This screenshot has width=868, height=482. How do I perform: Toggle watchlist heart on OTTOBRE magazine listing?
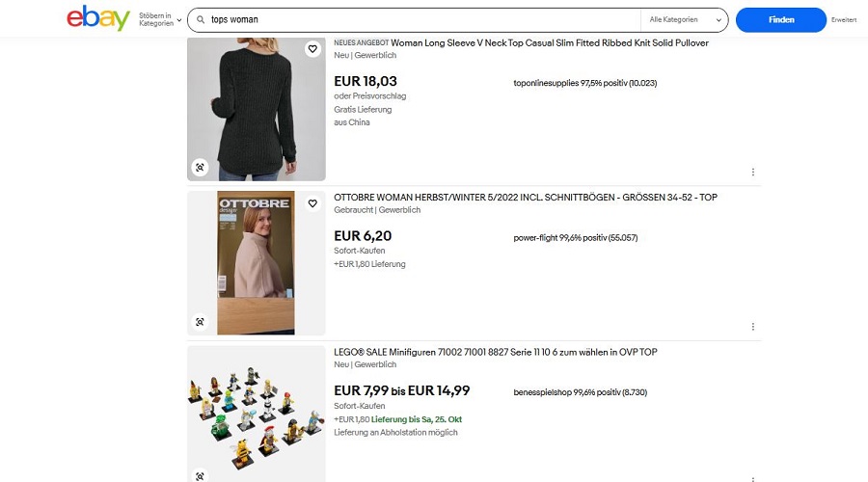point(312,203)
